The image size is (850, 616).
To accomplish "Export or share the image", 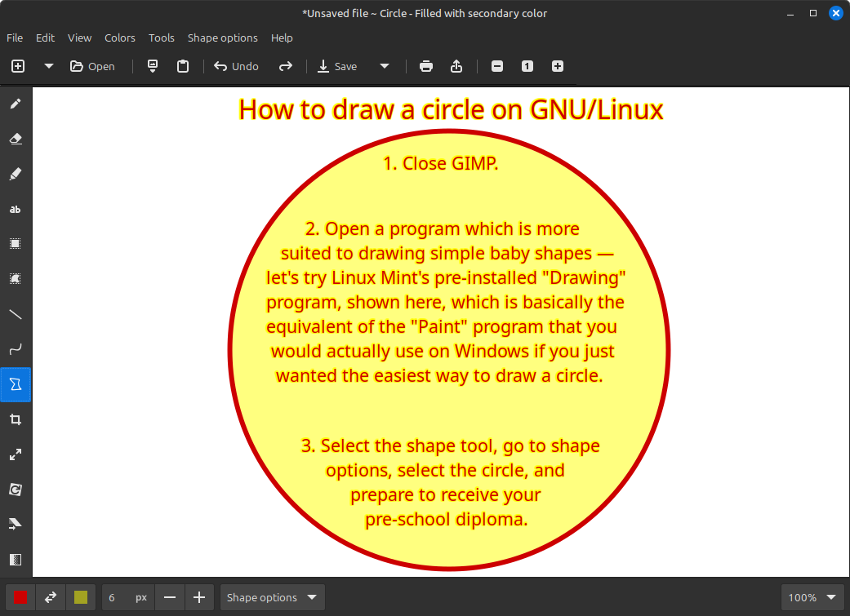I will [x=456, y=66].
